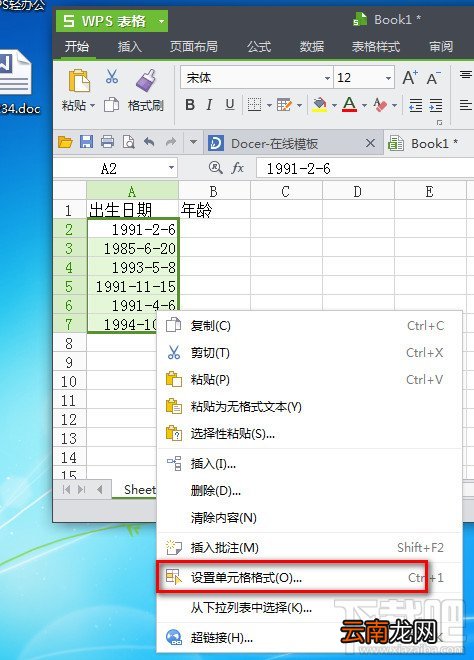Screen dimensions: 474x660
Task: Expand the fill color dropdown arrow
Action: coord(334,105)
